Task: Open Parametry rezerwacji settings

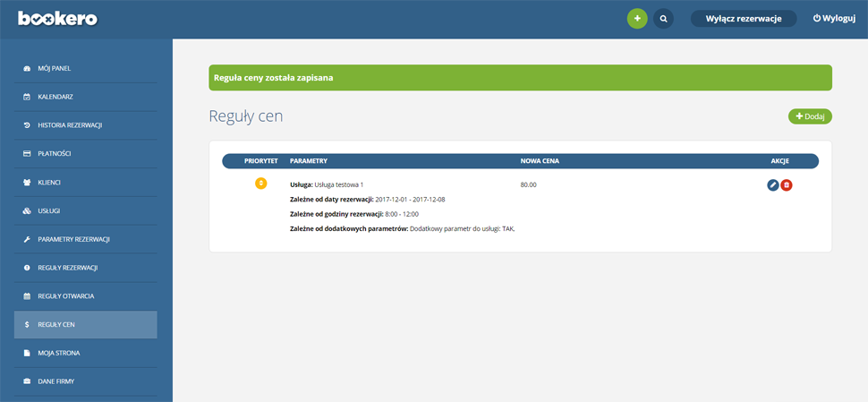Action: coord(86,239)
